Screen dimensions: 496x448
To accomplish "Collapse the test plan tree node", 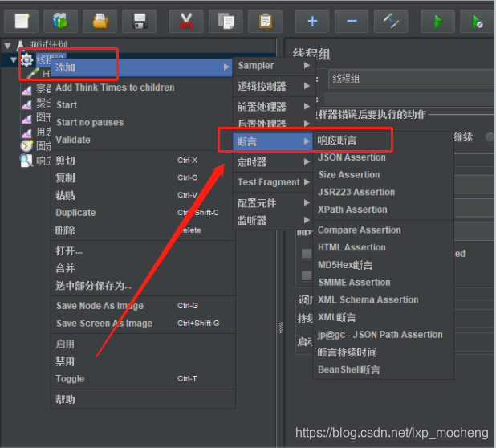I will click(7, 46).
